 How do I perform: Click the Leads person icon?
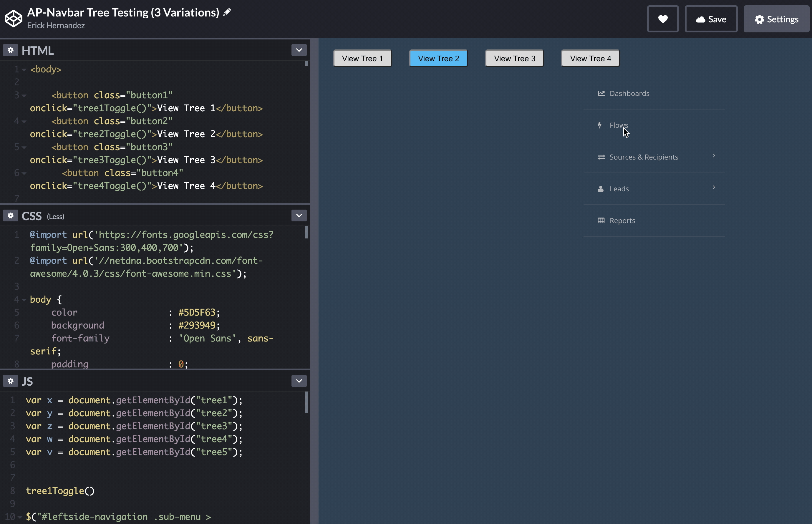tap(601, 189)
